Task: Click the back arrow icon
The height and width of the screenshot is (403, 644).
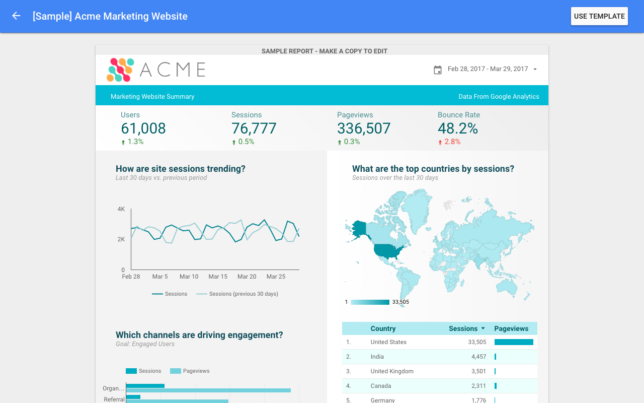Action: (x=16, y=16)
